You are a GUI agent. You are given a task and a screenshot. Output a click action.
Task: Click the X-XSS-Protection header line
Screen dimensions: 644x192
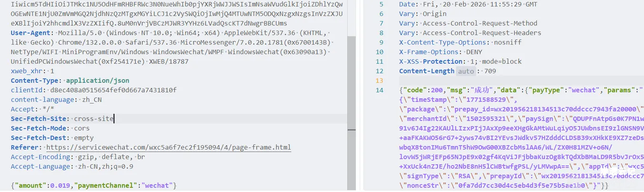[460, 61]
